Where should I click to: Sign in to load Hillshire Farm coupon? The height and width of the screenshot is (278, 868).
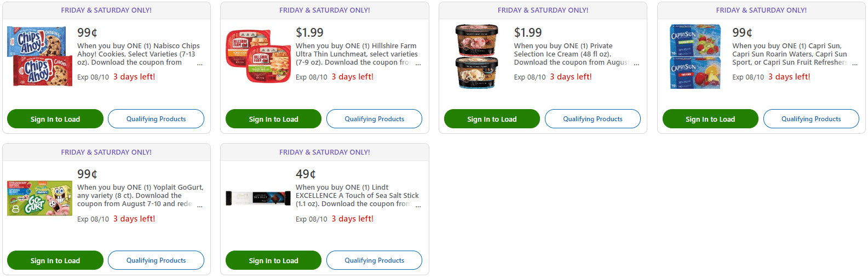pyautogui.click(x=273, y=119)
